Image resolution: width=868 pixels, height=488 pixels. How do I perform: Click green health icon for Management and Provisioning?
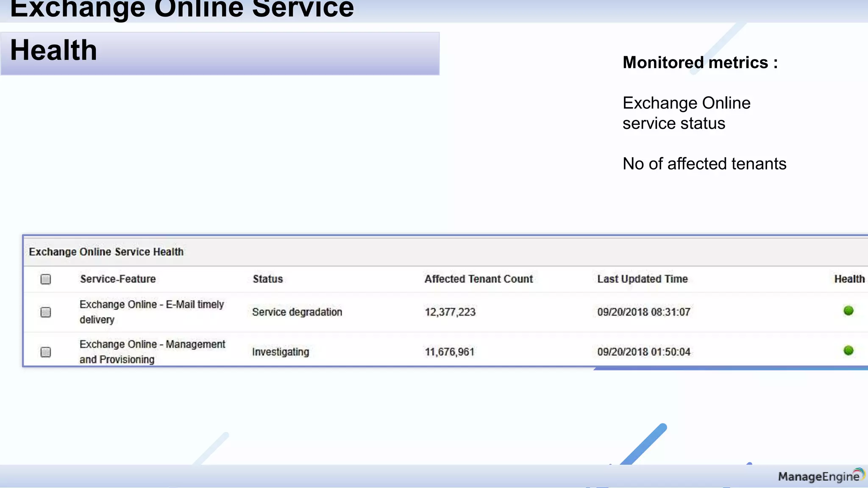coord(849,350)
